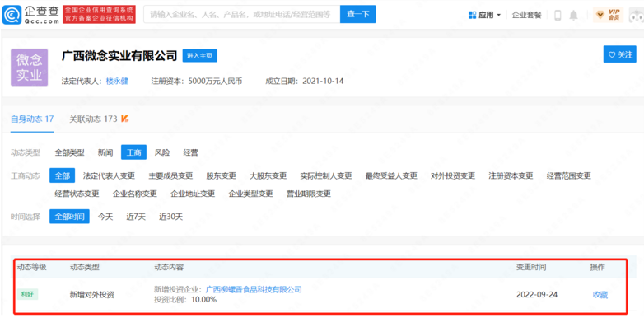Open the mobile phone icon in header
The height and width of the screenshot is (318, 644).
558,15
